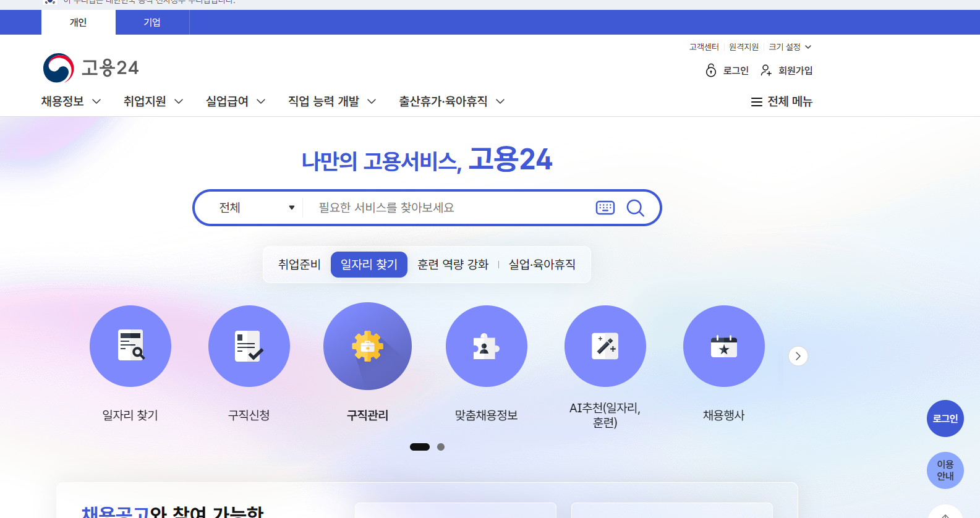Click 구직신청 label text

pyautogui.click(x=249, y=415)
